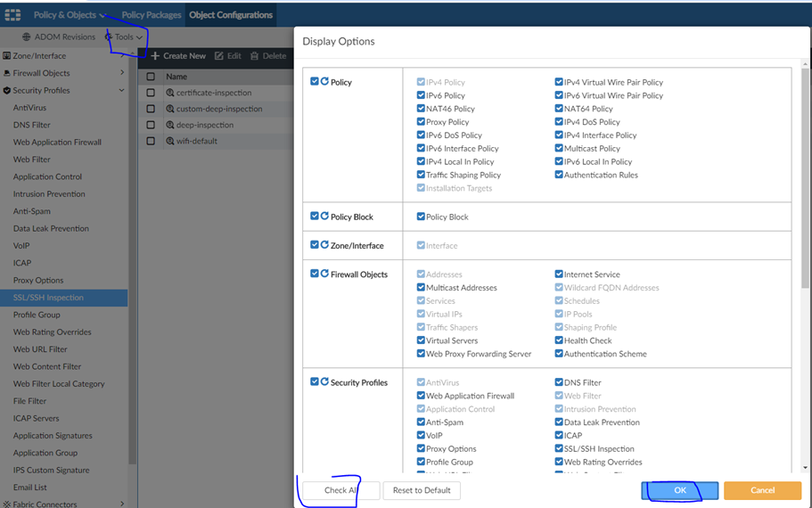Click the reset icon beside Policy Block category
Screen dimensions: 812x508
(324, 217)
